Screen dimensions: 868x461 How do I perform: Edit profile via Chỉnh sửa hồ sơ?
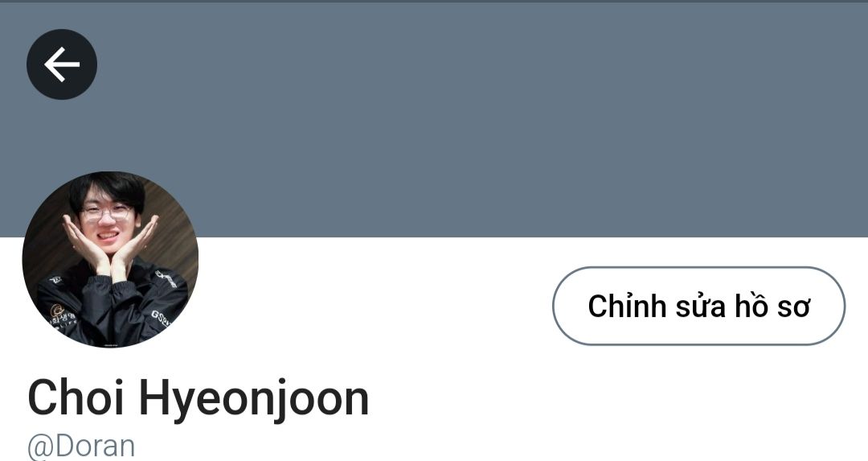click(698, 306)
